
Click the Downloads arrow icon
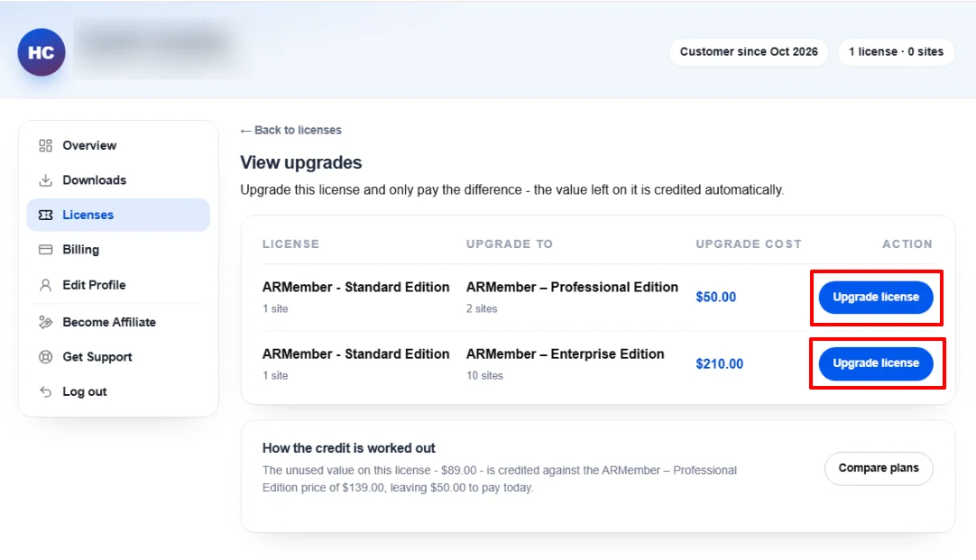(x=45, y=180)
